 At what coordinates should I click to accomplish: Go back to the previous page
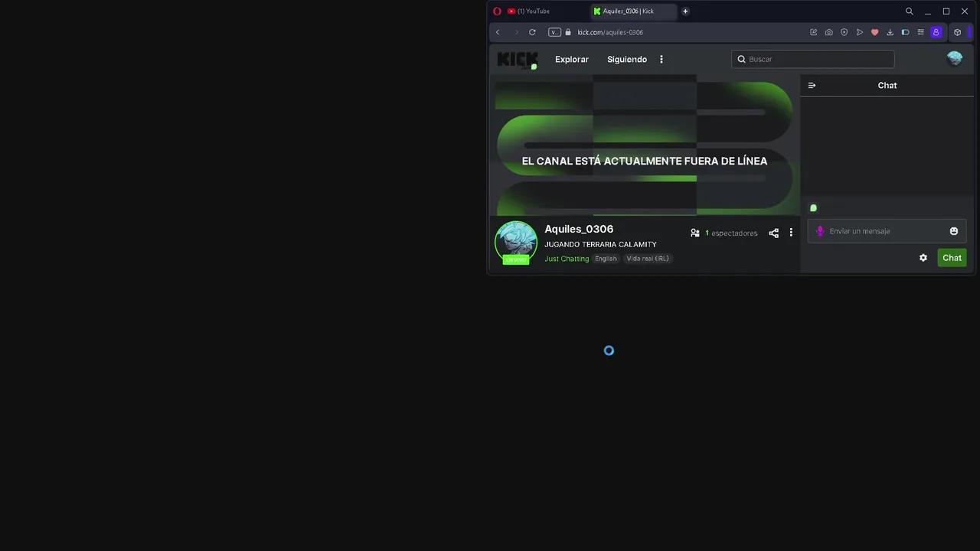pos(498,32)
